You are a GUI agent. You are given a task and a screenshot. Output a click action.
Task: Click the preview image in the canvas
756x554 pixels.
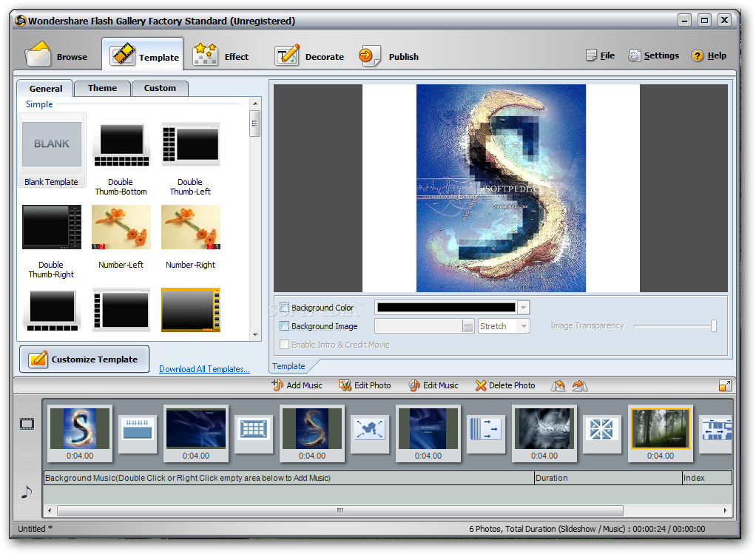(501, 188)
